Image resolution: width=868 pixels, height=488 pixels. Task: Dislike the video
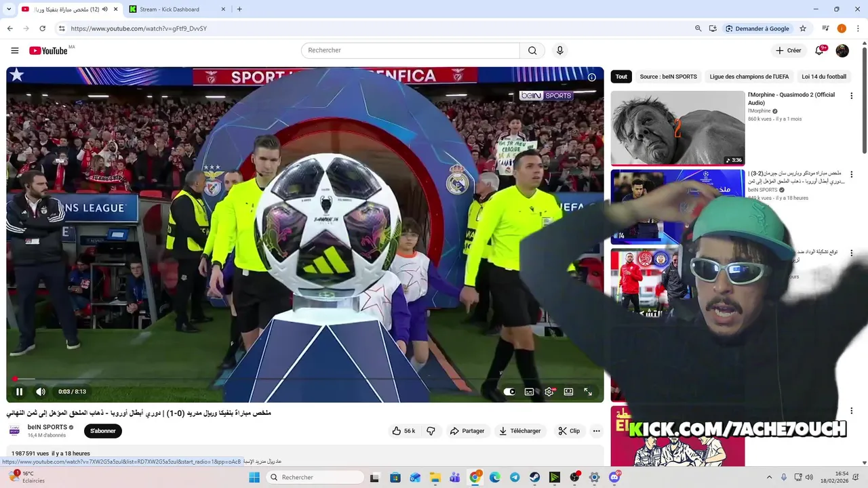[x=431, y=431]
